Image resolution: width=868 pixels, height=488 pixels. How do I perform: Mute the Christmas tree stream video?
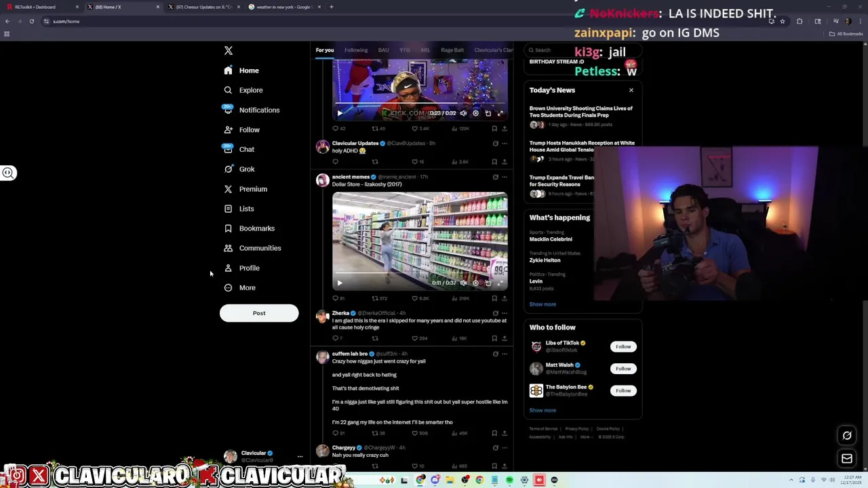pyautogui.click(x=463, y=113)
